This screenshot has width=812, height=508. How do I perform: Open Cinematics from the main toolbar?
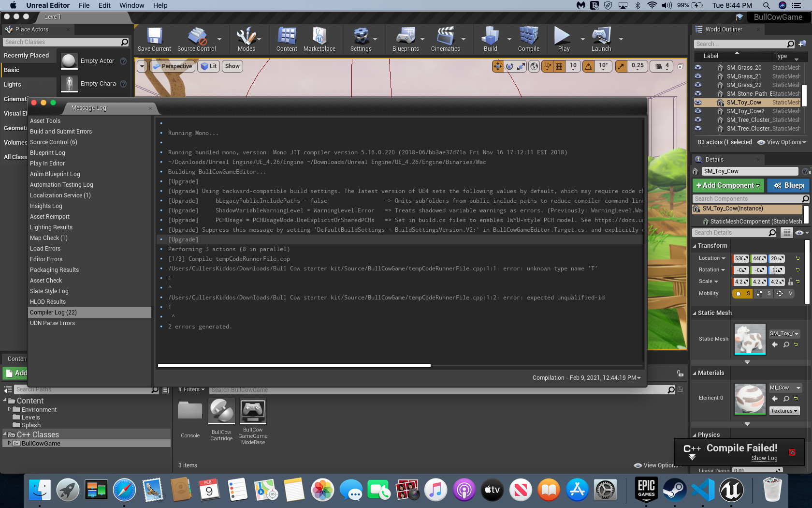coord(446,40)
